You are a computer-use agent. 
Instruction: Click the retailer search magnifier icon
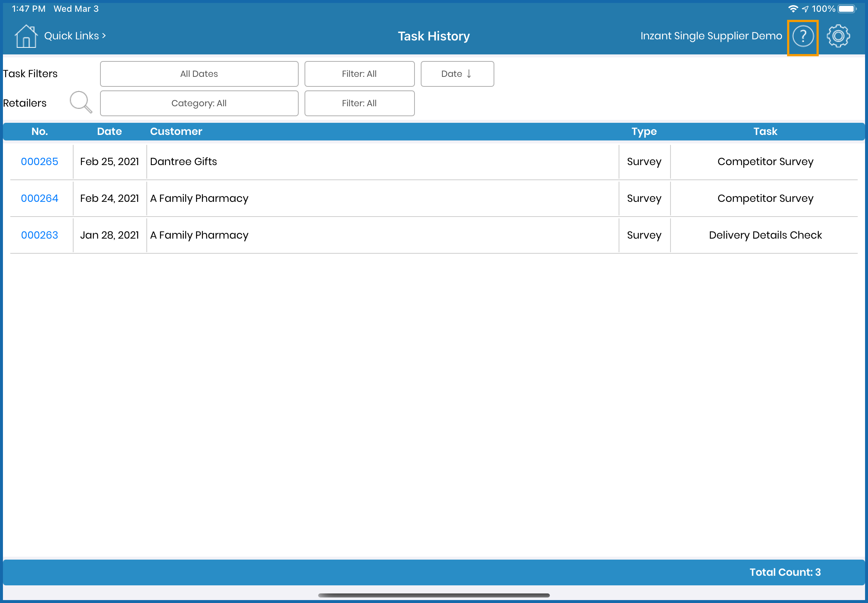click(x=81, y=102)
